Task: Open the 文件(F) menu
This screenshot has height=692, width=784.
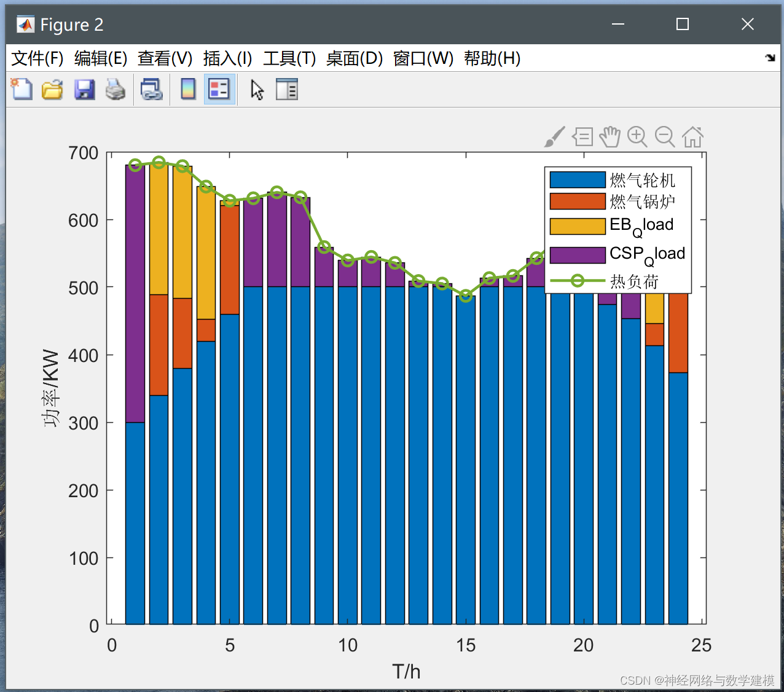Action: (37, 58)
